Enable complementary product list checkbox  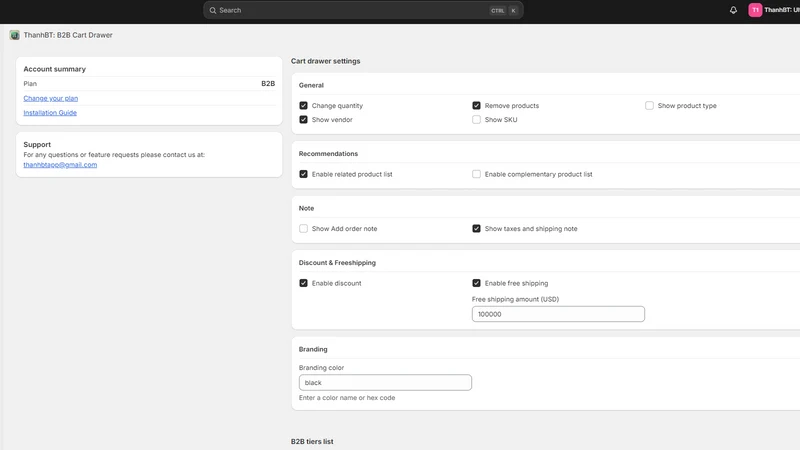[x=477, y=174]
